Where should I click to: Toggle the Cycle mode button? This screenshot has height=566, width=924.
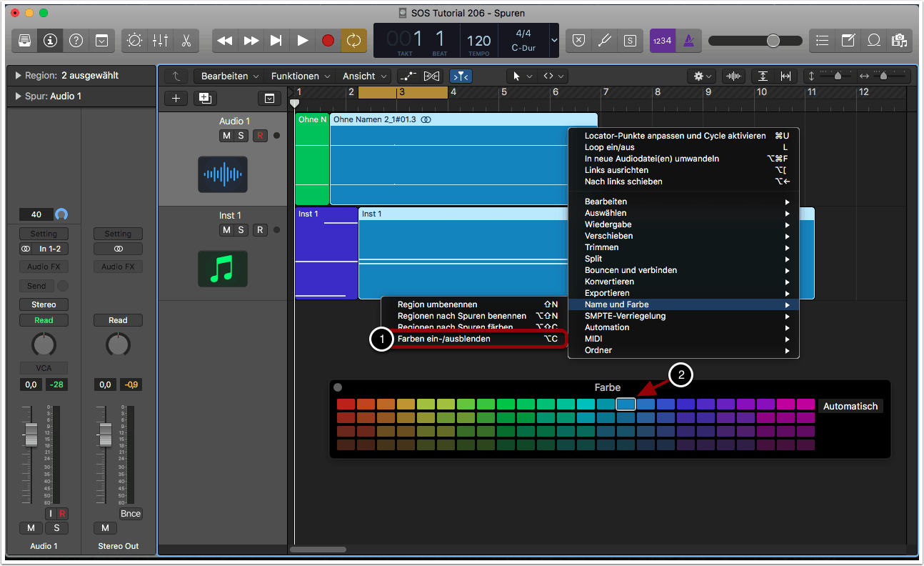click(x=353, y=41)
